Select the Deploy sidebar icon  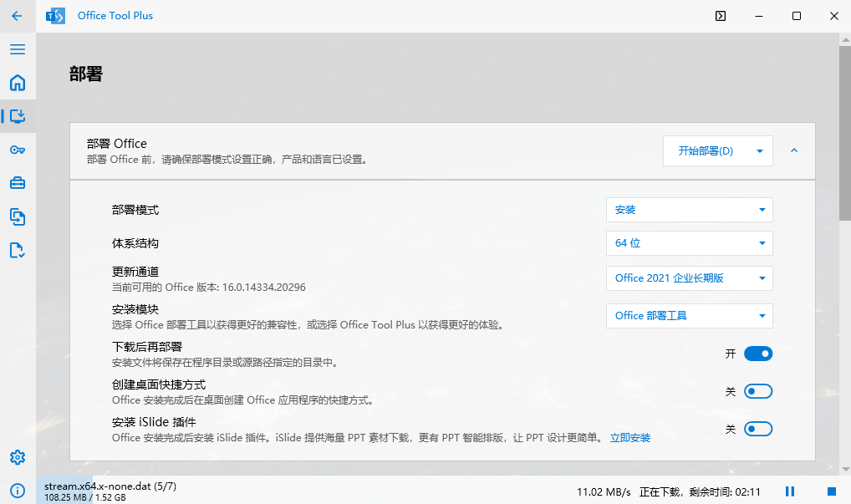(x=18, y=116)
